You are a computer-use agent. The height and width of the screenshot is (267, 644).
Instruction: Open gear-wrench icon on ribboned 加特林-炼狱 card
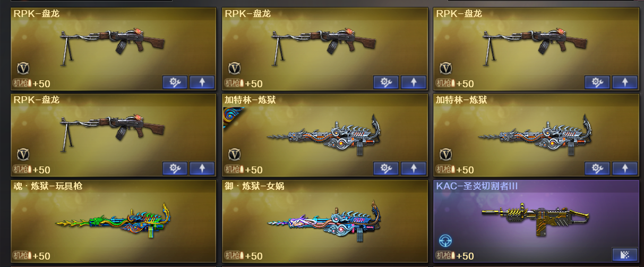(x=386, y=169)
